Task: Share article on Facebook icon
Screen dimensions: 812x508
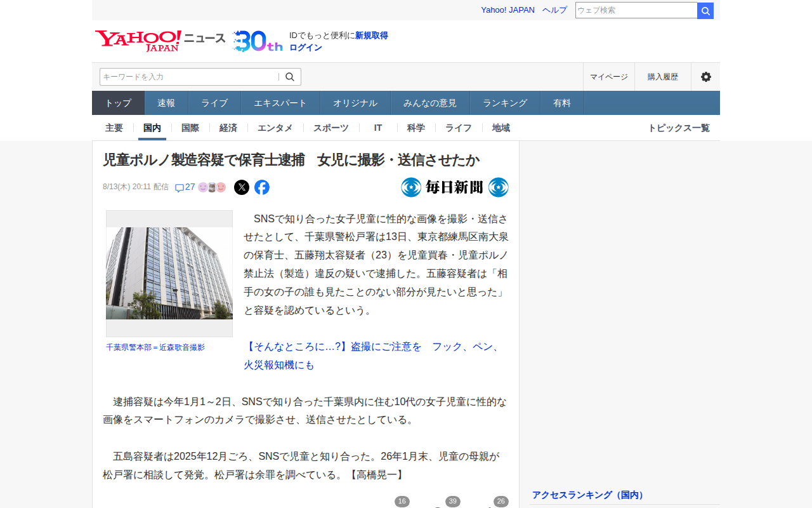Action: pyautogui.click(x=262, y=187)
